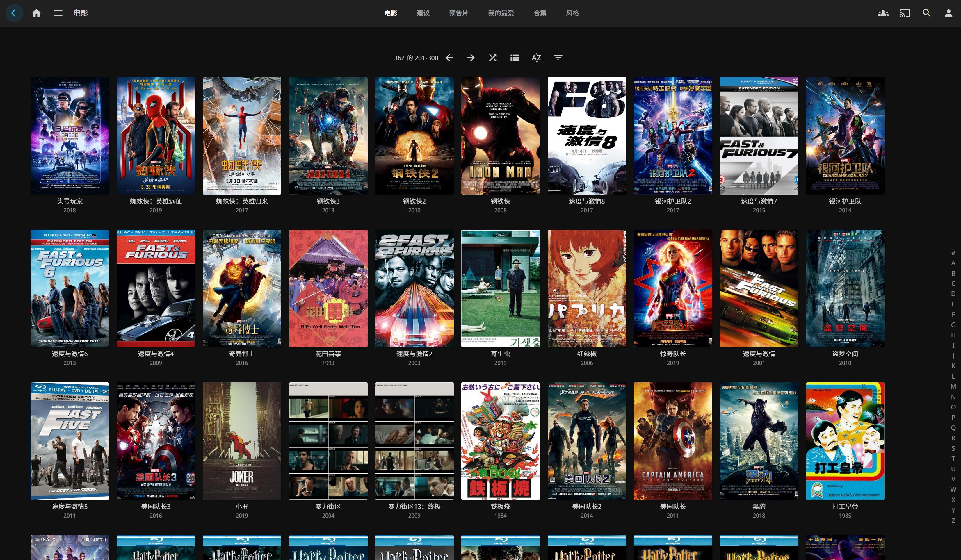
Task: Open the 合集 collections tab
Action: point(540,13)
